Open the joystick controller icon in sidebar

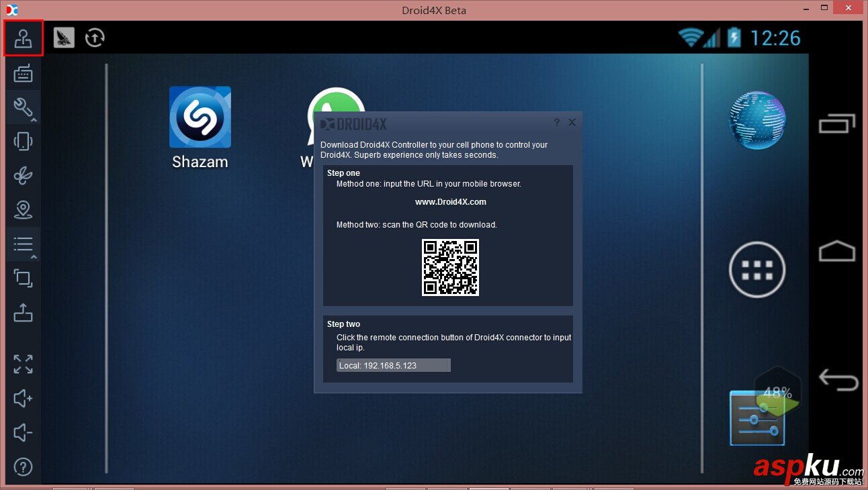(x=24, y=38)
